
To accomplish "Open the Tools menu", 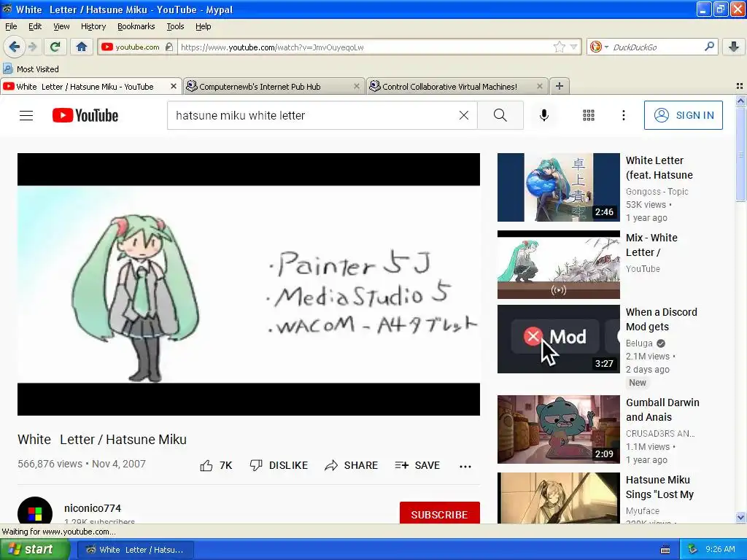I will tap(175, 26).
